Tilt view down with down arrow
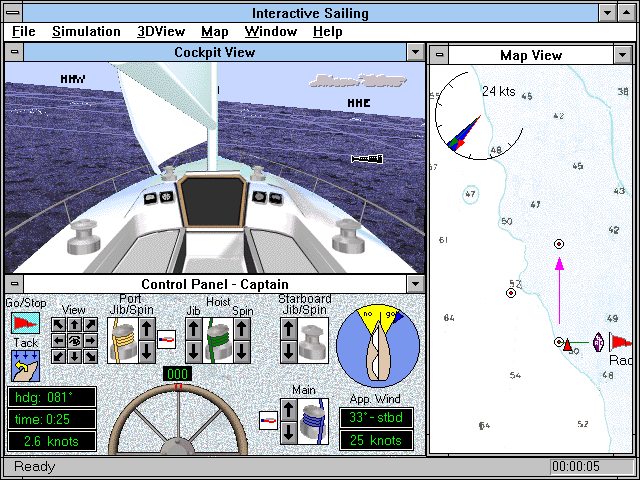This screenshot has height=480, width=640. point(74,356)
